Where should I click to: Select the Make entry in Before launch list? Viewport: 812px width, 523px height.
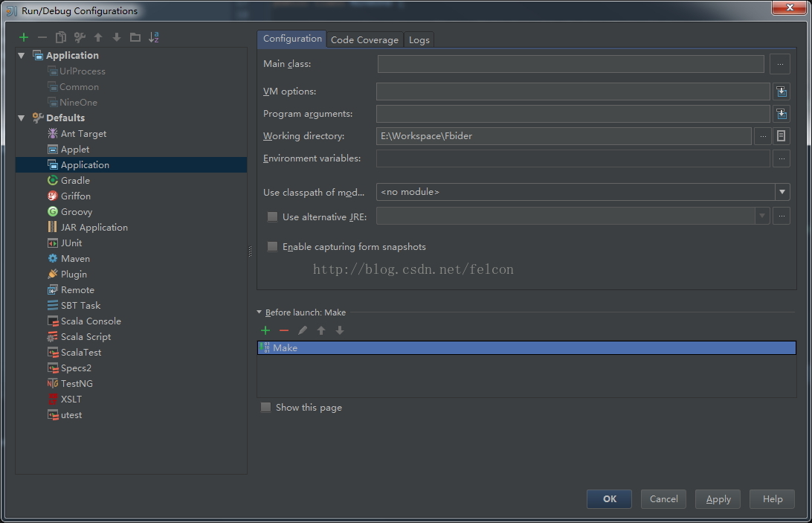click(x=526, y=348)
